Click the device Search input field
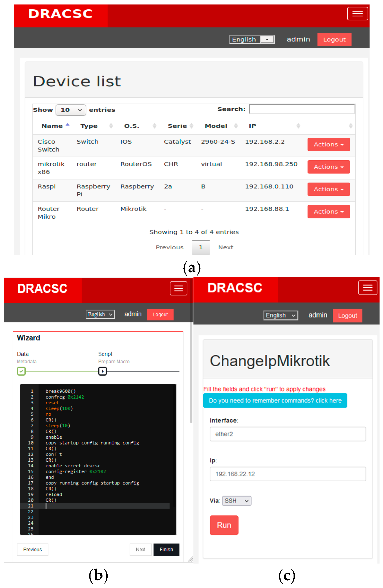Image resolution: width=383 pixels, height=588 pixels. 302,109
